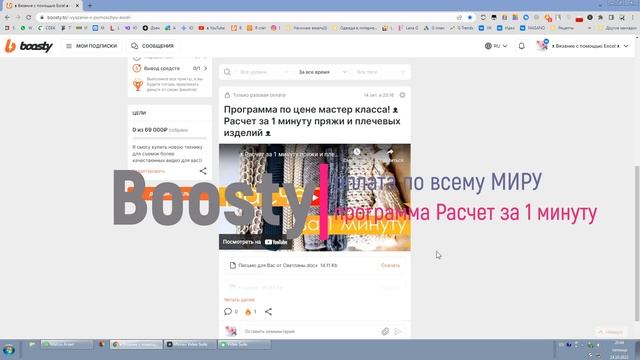This screenshot has width=640, height=360.
Task: Open the Все уровни filter dropdown
Action: pyautogui.click(x=264, y=72)
